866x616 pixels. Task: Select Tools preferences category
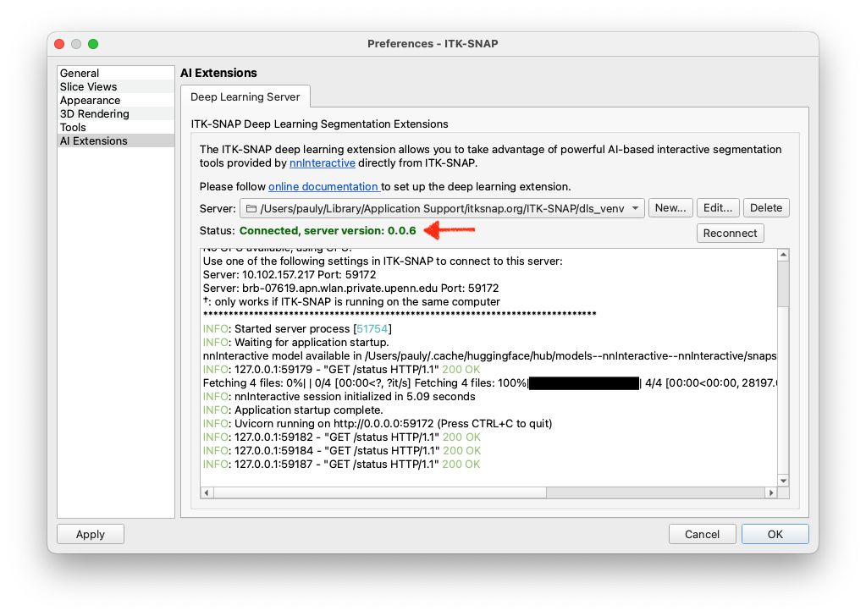(115, 128)
